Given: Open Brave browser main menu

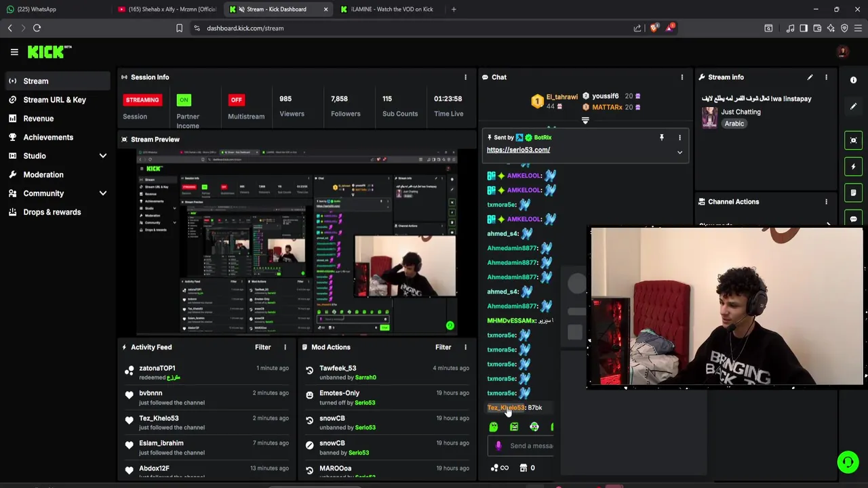Looking at the screenshot, I should (858, 28).
